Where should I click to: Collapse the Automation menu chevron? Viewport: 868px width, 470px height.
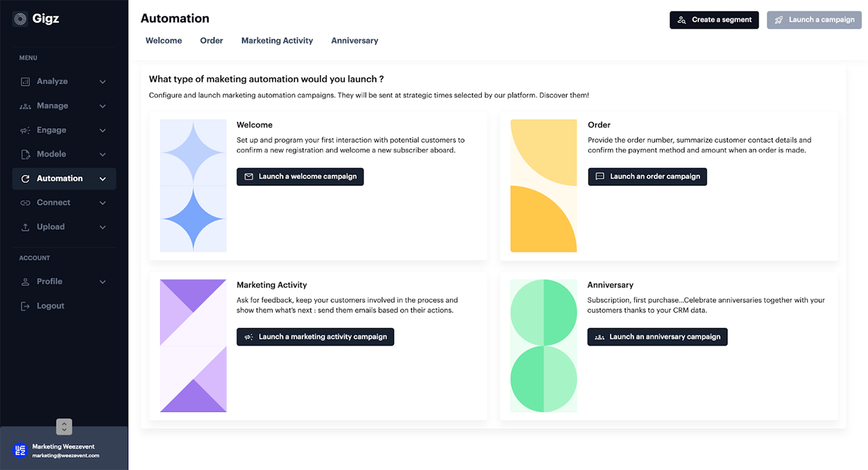(x=103, y=179)
